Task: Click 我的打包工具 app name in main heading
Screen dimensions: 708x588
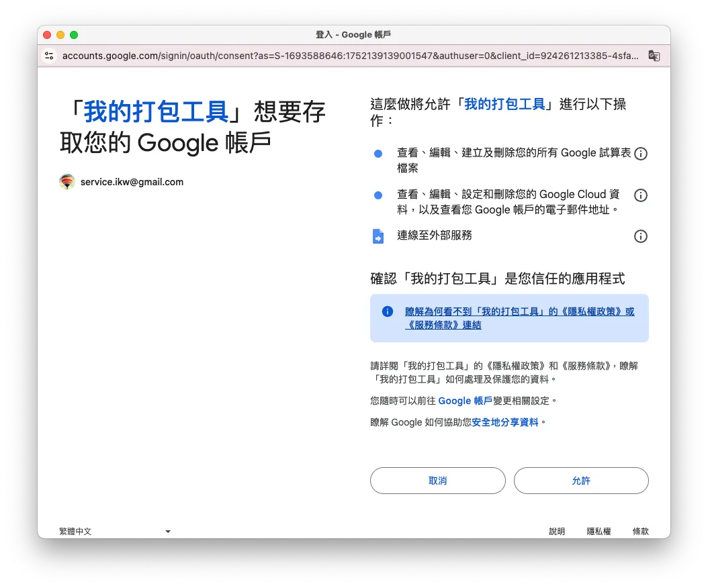Action: click(x=156, y=111)
